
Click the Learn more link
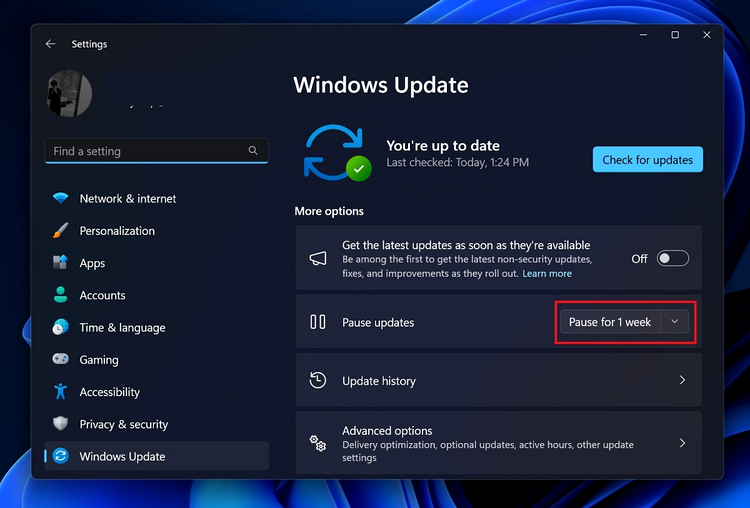547,274
